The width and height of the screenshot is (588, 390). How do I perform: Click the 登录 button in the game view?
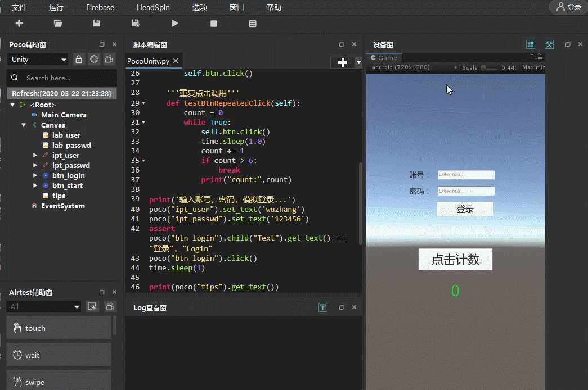click(x=465, y=209)
